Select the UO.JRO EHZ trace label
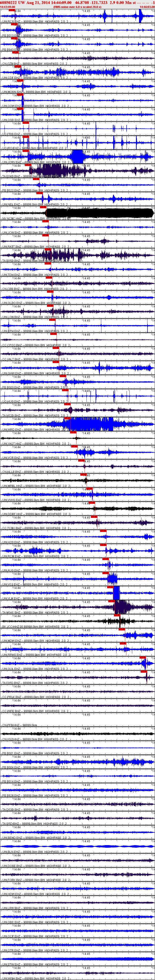The width and height of the screenshot is (155, 980). (x=35, y=148)
